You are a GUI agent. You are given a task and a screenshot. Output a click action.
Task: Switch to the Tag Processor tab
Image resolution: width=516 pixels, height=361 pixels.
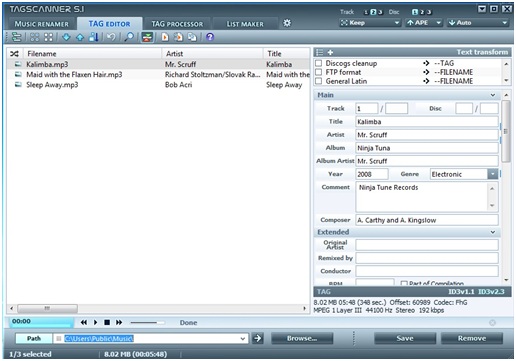pyautogui.click(x=177, y=24)
